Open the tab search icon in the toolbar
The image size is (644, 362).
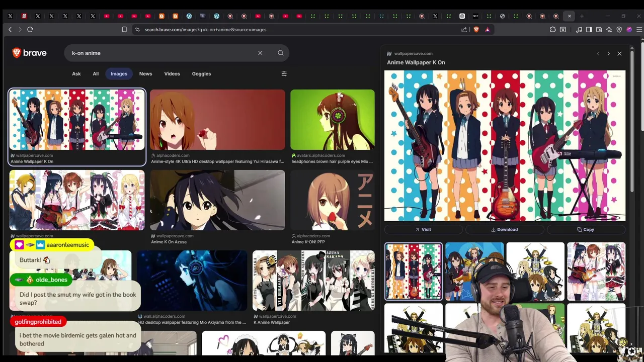click(x=563, y=30)
